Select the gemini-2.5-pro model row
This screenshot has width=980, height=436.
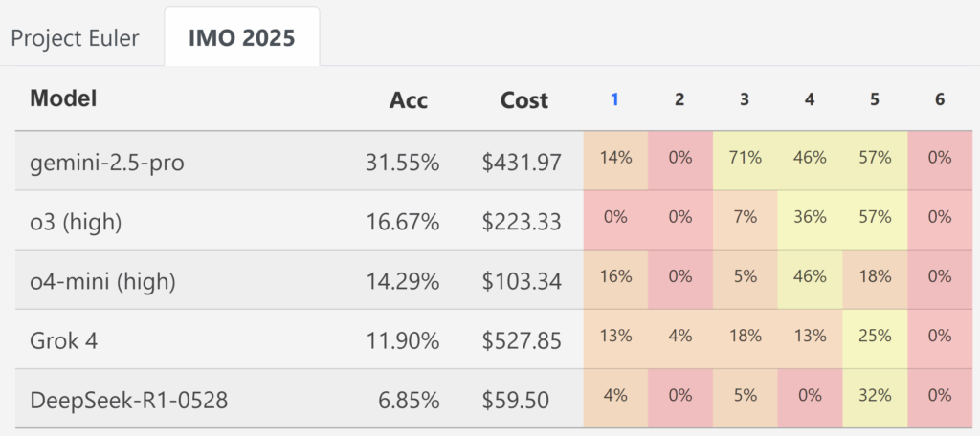coord(107,163)
